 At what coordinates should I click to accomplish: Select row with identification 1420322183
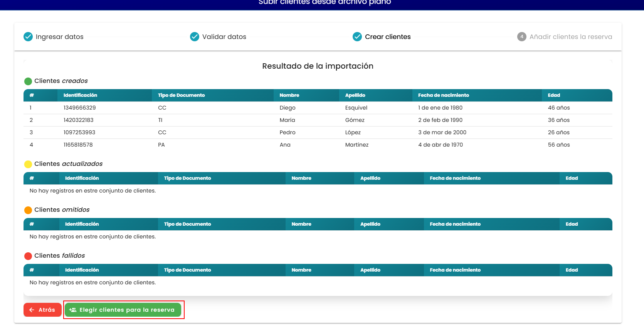318,120
